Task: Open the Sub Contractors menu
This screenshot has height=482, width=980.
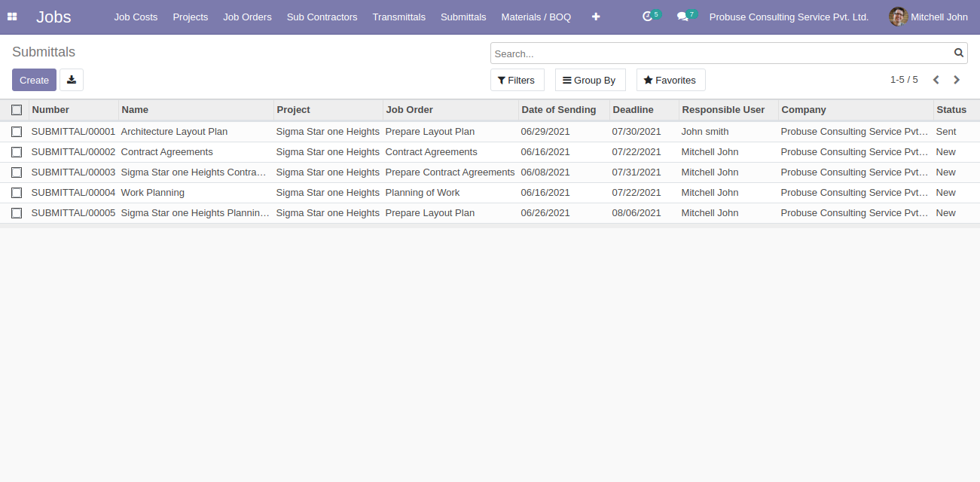Action: point(322,17)
